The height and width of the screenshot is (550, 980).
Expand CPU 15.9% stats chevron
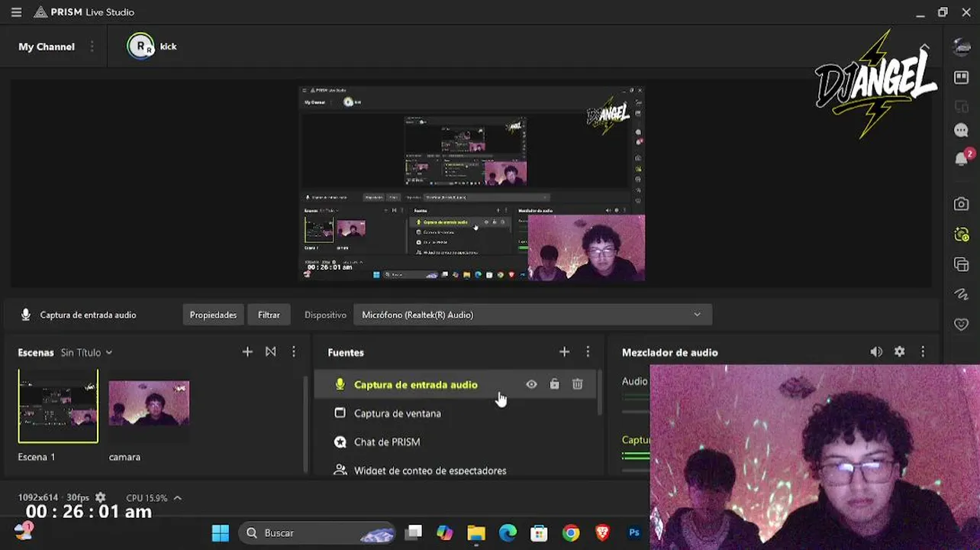pos(177,498)
